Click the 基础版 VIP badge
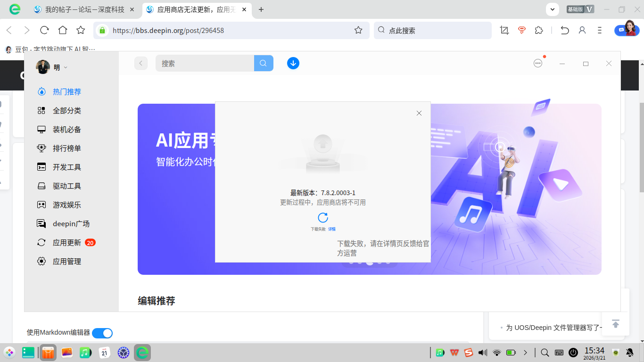This screenshot has height=362, width=644. pyautogui.click(x=580, y=9)
